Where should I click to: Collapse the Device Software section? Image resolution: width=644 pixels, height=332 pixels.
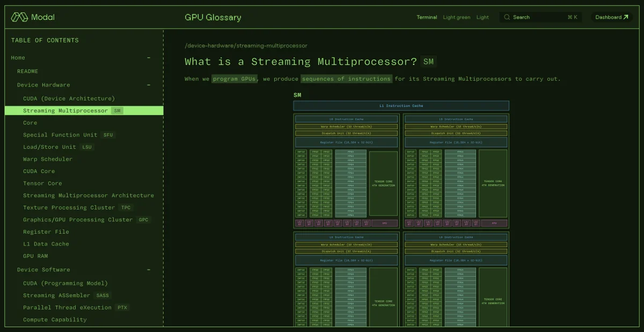pyautogui.click(x=149, y=270)
